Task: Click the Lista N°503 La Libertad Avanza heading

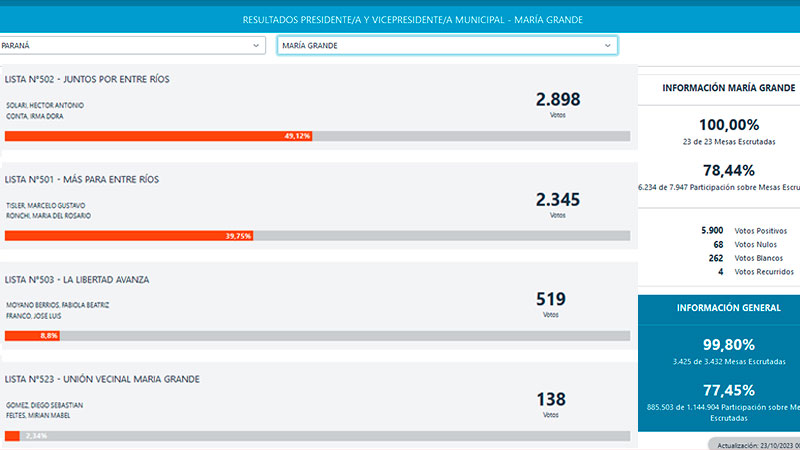Action: (77, 279)
